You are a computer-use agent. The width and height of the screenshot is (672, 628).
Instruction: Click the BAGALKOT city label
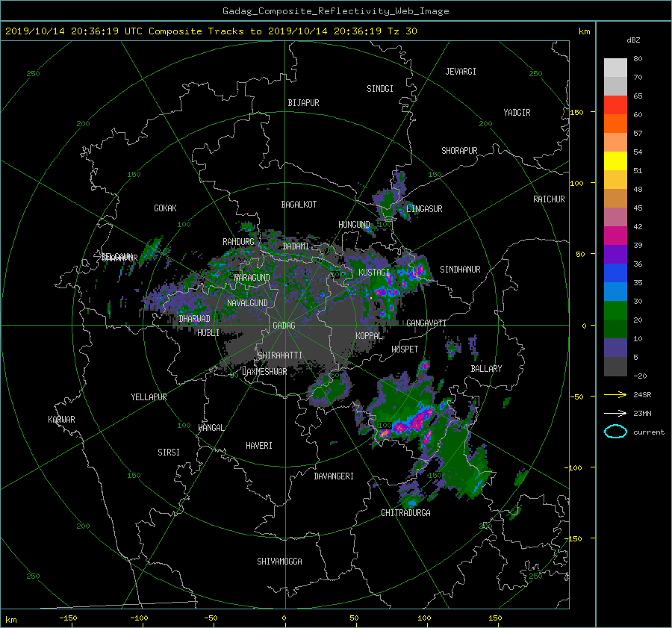299,205
